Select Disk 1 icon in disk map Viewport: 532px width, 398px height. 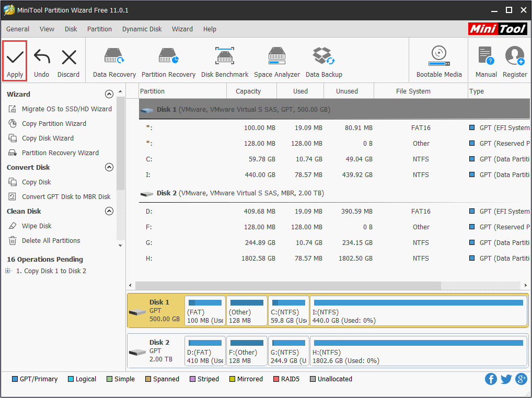(137, 312)
